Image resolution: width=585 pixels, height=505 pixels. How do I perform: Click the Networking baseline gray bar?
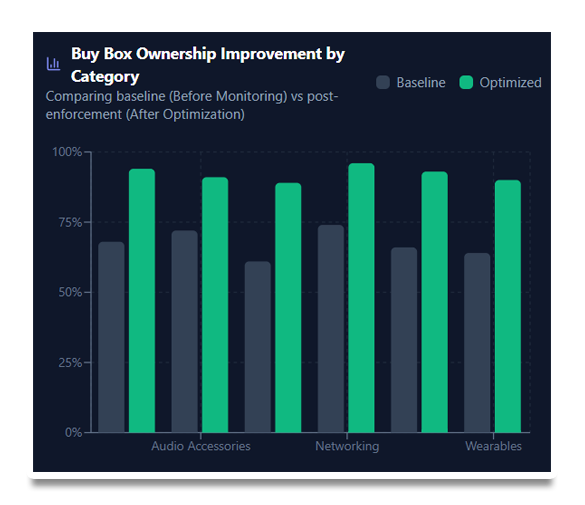click(331, 329)
